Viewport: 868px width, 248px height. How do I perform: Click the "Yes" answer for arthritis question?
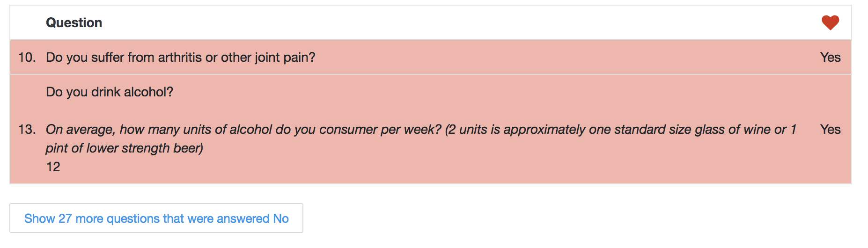830,57
